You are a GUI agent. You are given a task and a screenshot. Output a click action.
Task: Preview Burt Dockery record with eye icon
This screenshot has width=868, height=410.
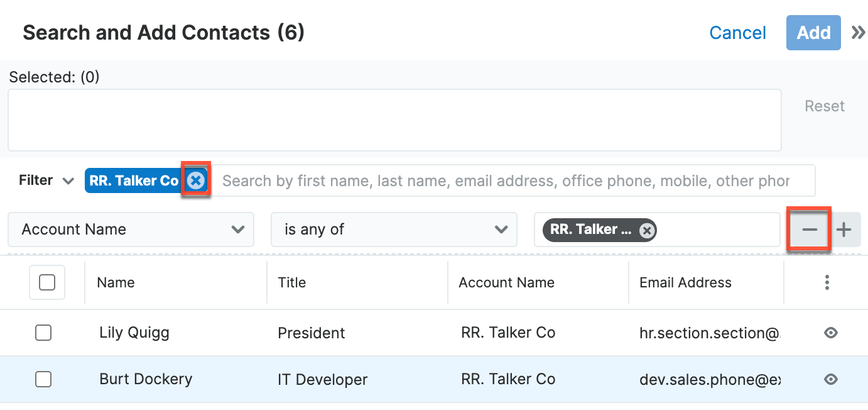pyautogui.click(x=831, y=379)
